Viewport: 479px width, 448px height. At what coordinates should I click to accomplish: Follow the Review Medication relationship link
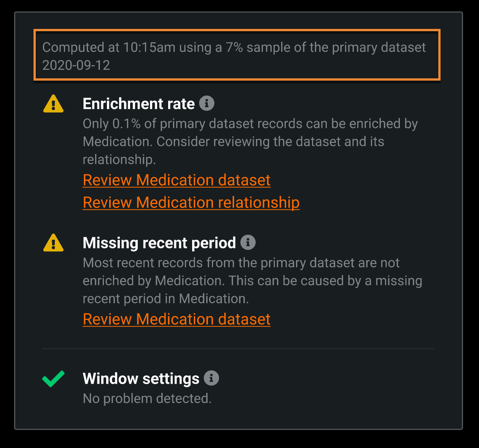tap(191, 202)
